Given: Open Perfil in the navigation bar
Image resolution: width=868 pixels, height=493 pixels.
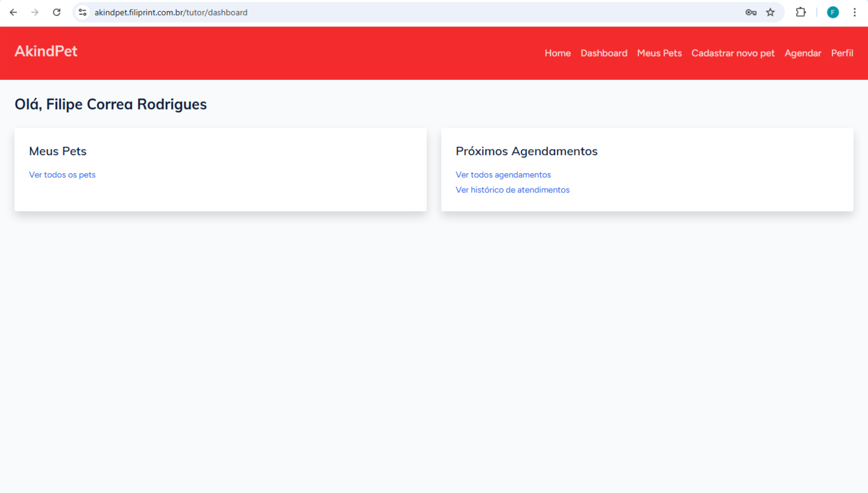Looking at the screenshot, I should 842,53.
